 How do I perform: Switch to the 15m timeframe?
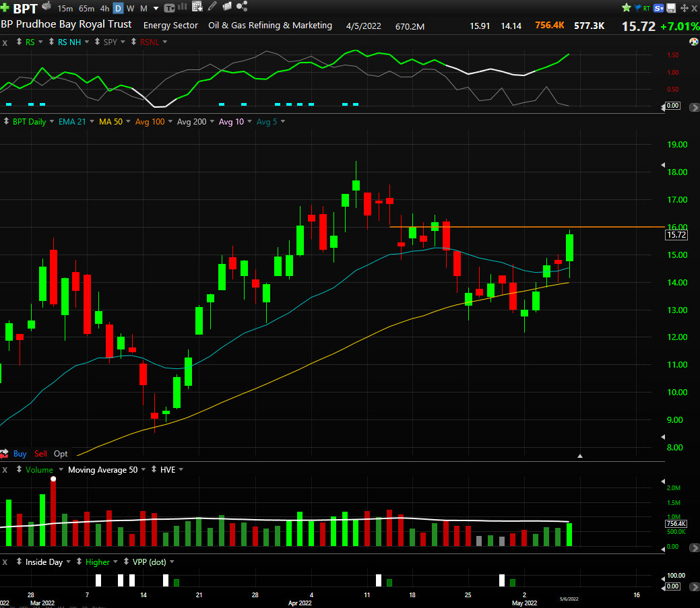pyautogui.click(x=65, y=9)
